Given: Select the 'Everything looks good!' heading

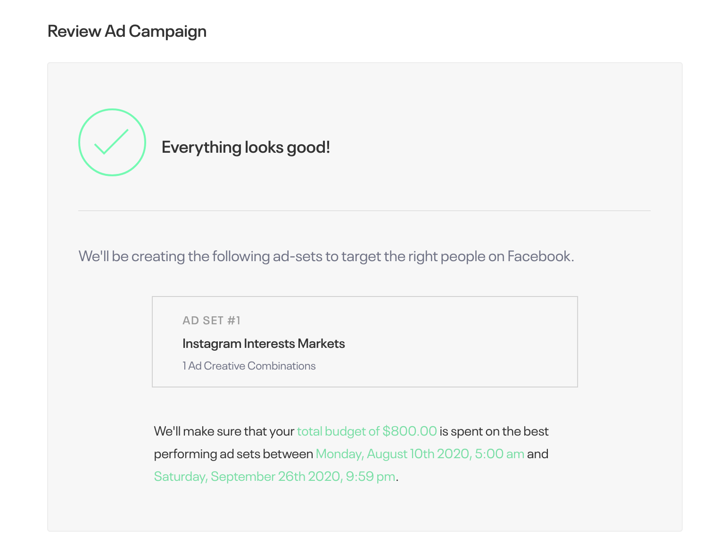Looking at the screenshot, I should [246, 147].
